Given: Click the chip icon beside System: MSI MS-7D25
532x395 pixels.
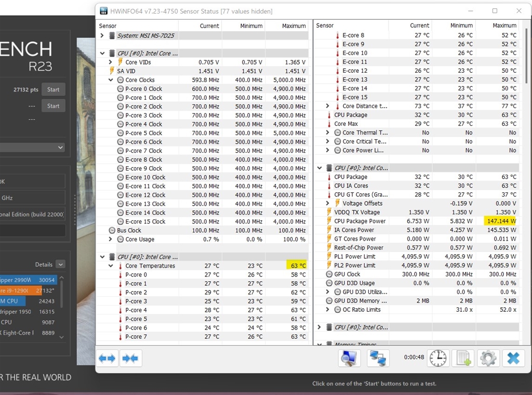Looking at the screenshot, I should coord(112,35).
